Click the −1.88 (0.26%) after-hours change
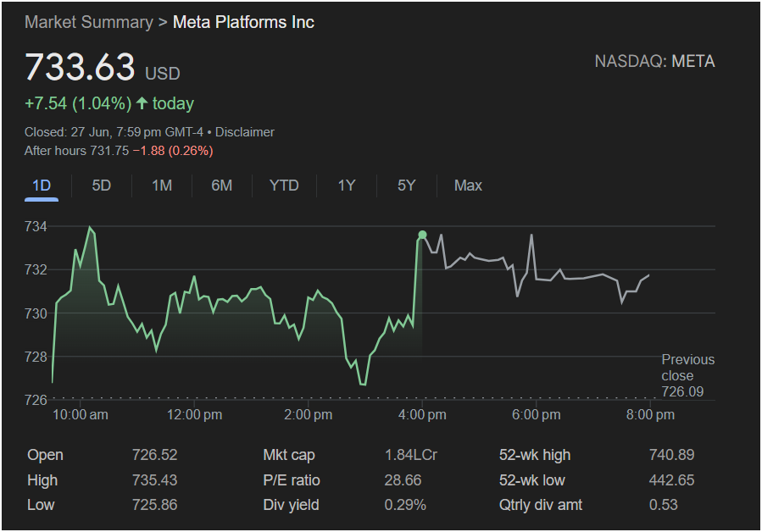Screen dimensions: 762x532 click(x=173, y=151)
